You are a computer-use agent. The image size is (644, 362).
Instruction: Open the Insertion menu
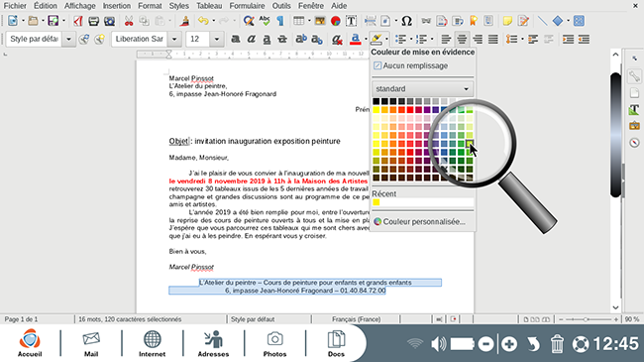tap(117, 6)
